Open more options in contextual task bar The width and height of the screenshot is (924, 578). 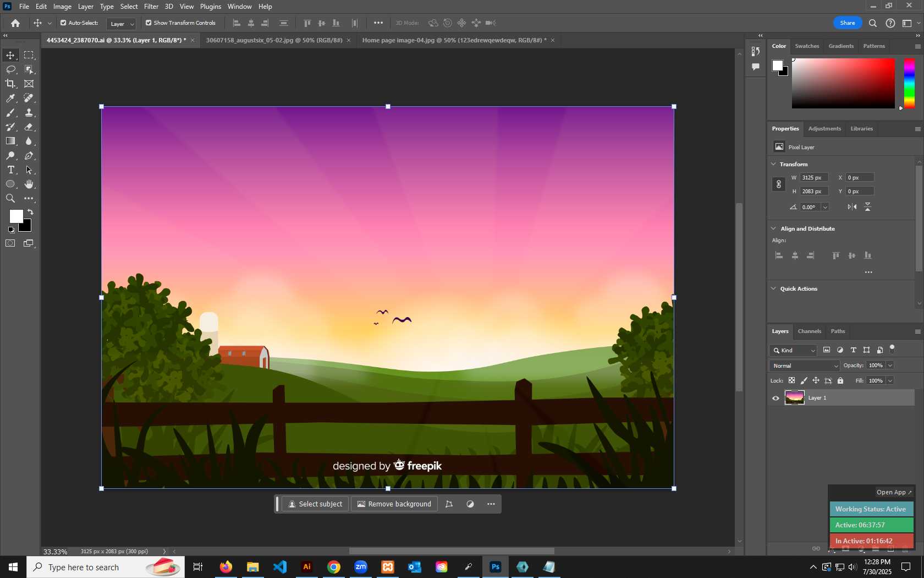(491, 504)
